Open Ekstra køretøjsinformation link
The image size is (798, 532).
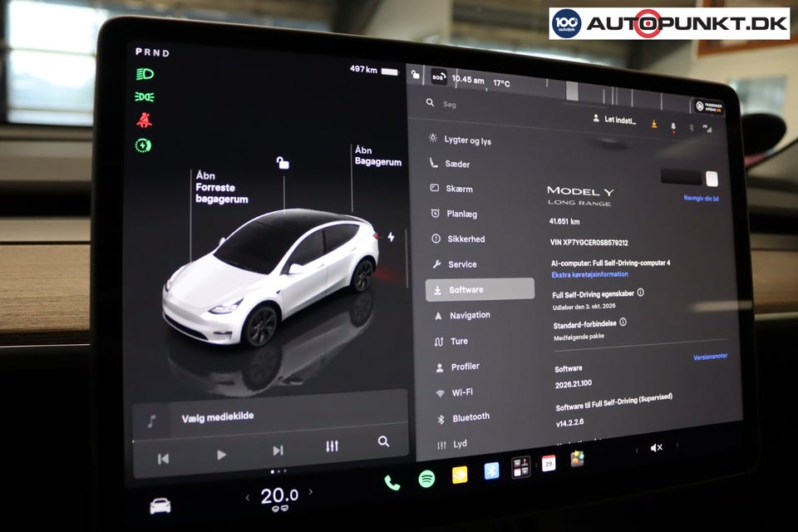click(590, 274)
